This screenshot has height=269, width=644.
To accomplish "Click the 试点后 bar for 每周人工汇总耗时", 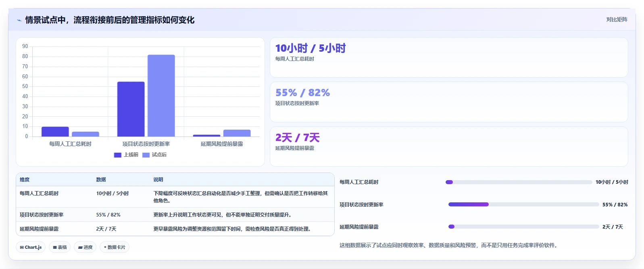I will coord(85,134).
